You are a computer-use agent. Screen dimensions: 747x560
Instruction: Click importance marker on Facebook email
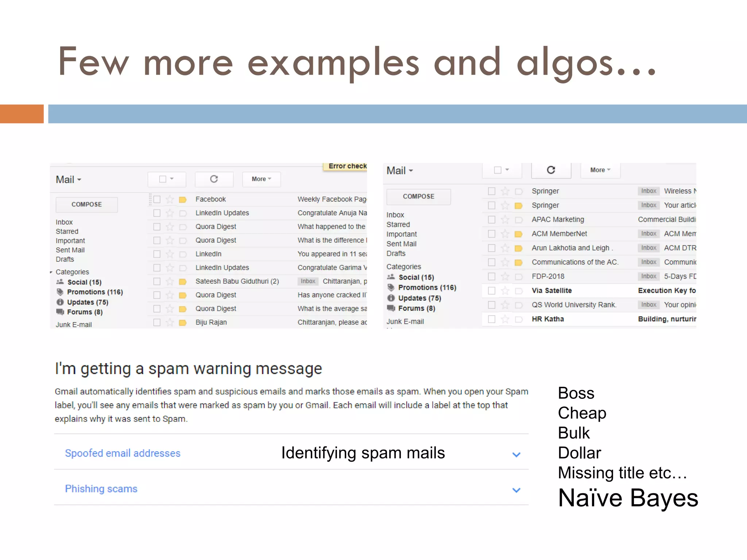[183, 199]
